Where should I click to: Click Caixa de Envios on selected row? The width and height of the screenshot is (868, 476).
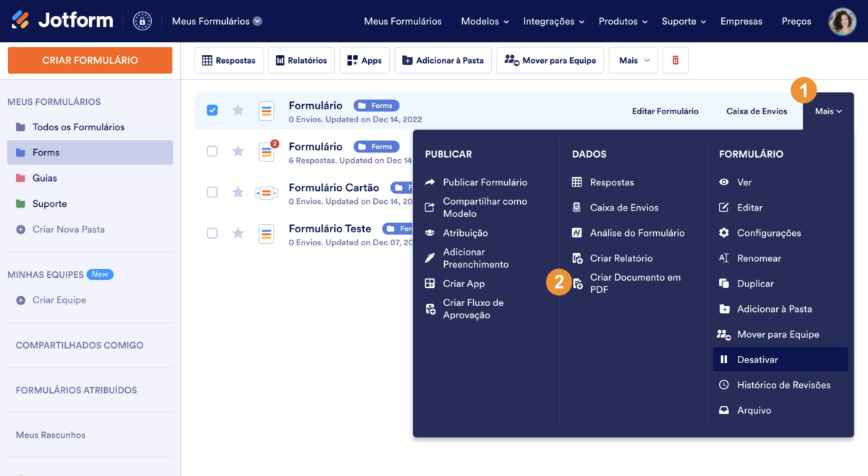[x=757, y=111]
